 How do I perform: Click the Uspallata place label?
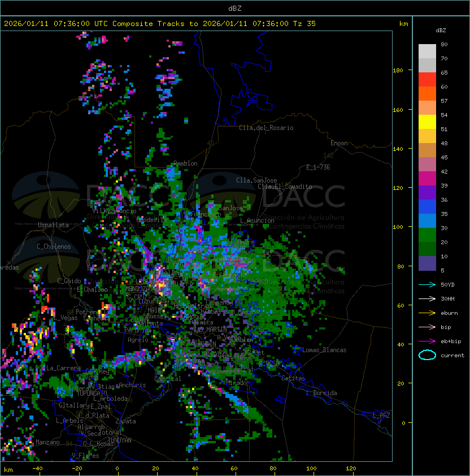coord(53,225)
